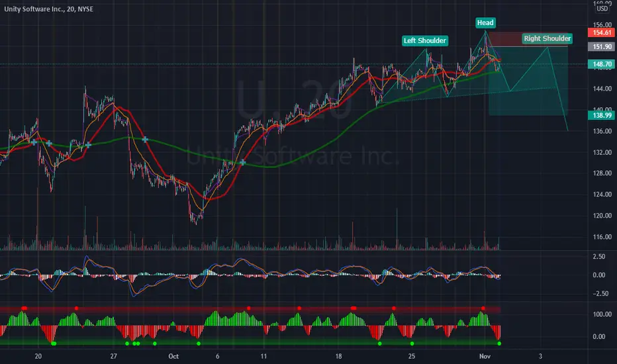This screenshot has width=617, height=364.
Task: Click 132.00 on the price axis
Action: coord(602,152)
